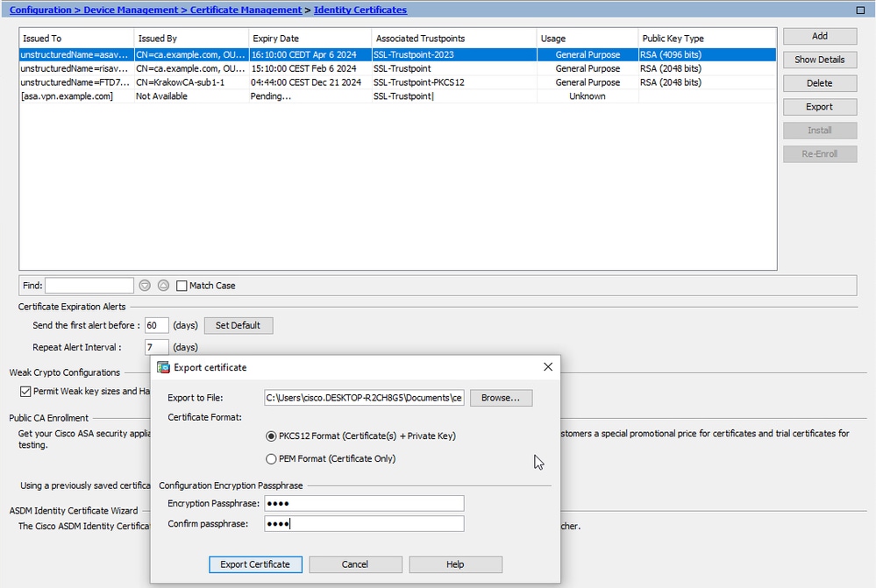Screen dimensions: 876x588
Task: Uncheck Permit Weak key sizes checkbox
Action: pos(25,392)
